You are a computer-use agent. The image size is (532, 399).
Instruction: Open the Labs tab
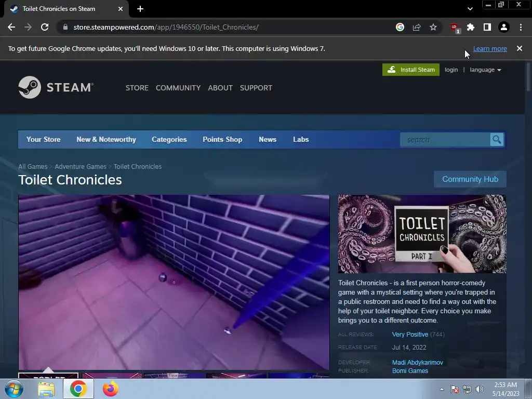click(x=301, y=139)
